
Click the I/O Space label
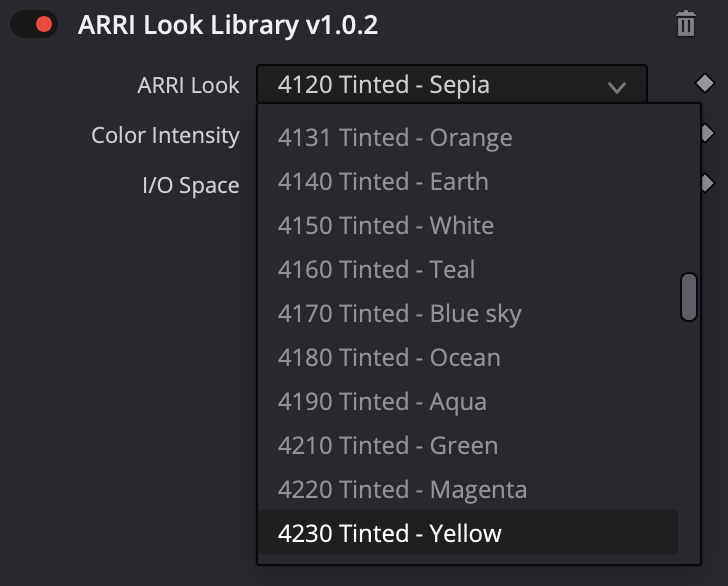click(191, 185)
